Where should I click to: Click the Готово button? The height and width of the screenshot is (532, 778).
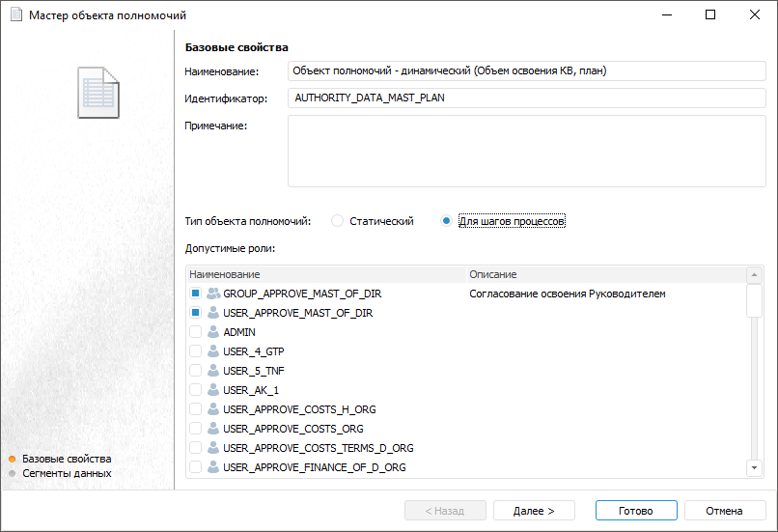636,511
